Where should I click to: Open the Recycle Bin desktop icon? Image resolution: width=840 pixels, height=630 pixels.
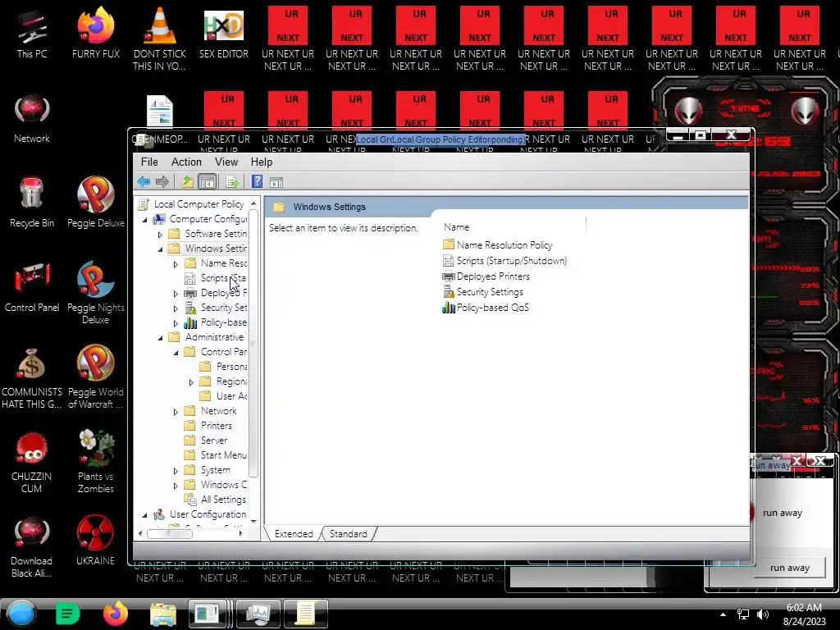point(32,203)
